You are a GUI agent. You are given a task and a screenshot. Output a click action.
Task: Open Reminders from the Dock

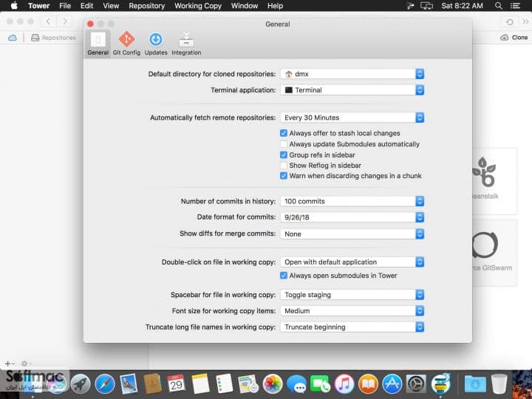point(225,383)
